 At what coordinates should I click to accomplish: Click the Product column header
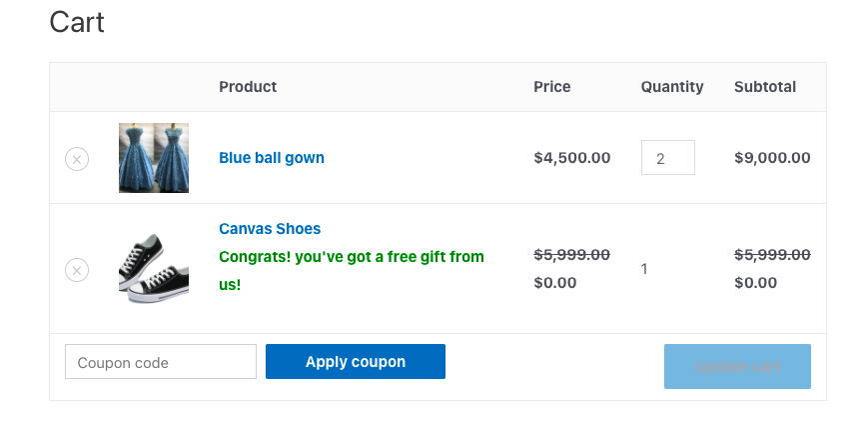pyautogui.click(x=248, y=87)
